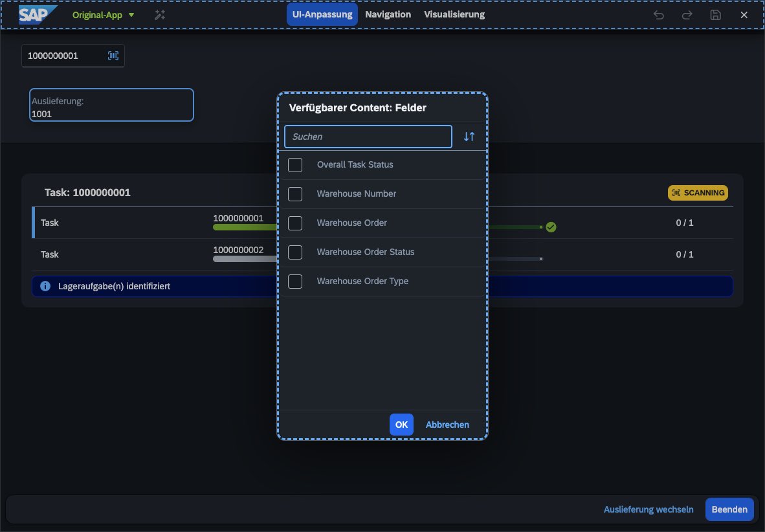
Task: Click gray progress bar for task 1000000002
Action: (x=245, y=259)
